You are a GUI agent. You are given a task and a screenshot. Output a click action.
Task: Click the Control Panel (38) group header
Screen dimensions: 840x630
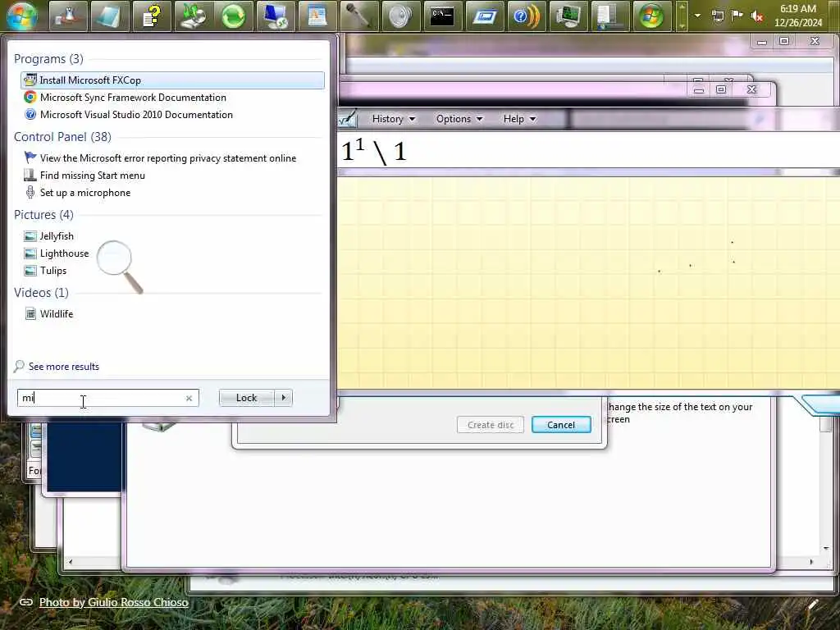62,137
